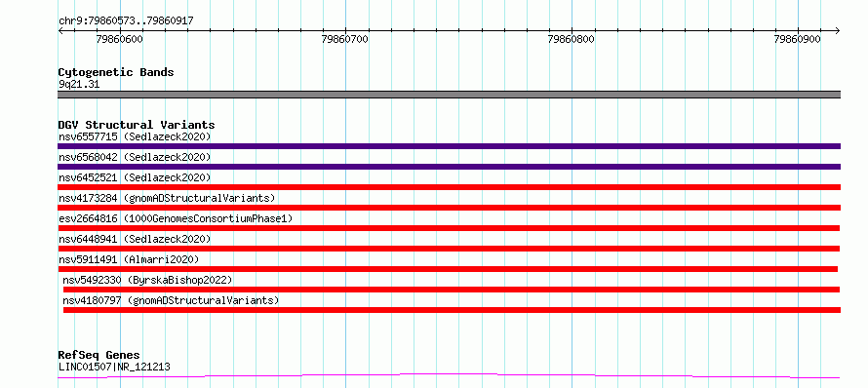Click the 79860700 ruler position
The image size is (868, 388).
coord(345,39)
